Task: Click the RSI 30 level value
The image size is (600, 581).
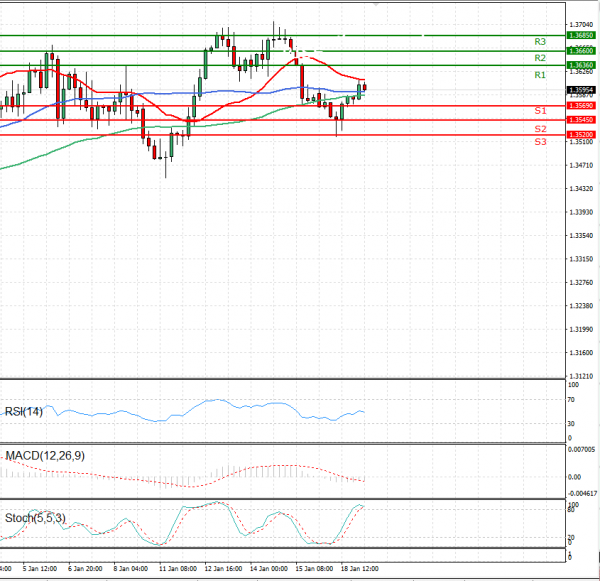Action: pyautogui.click(x=571, y=424)
